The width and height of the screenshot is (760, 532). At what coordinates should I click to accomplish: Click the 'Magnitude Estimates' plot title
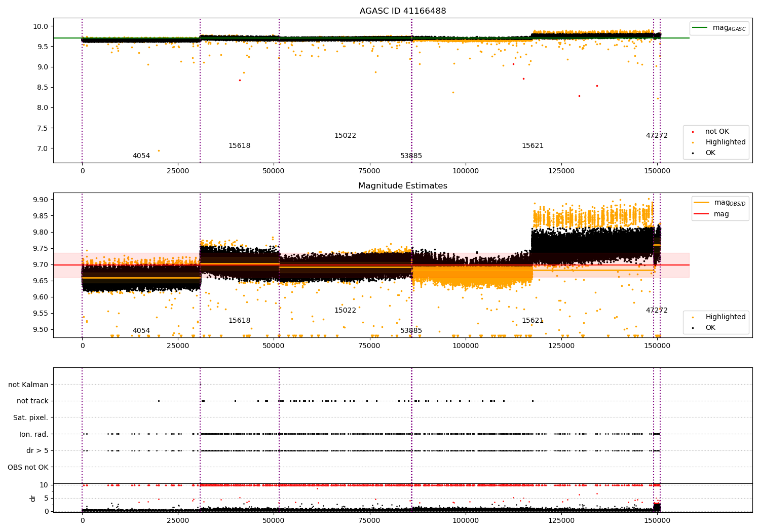[403, 186]
